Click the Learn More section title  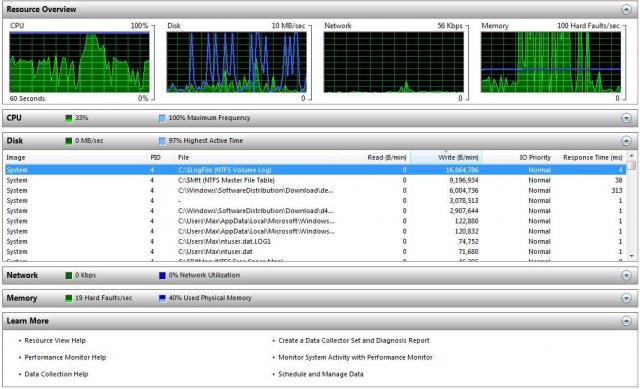(27, 321)
